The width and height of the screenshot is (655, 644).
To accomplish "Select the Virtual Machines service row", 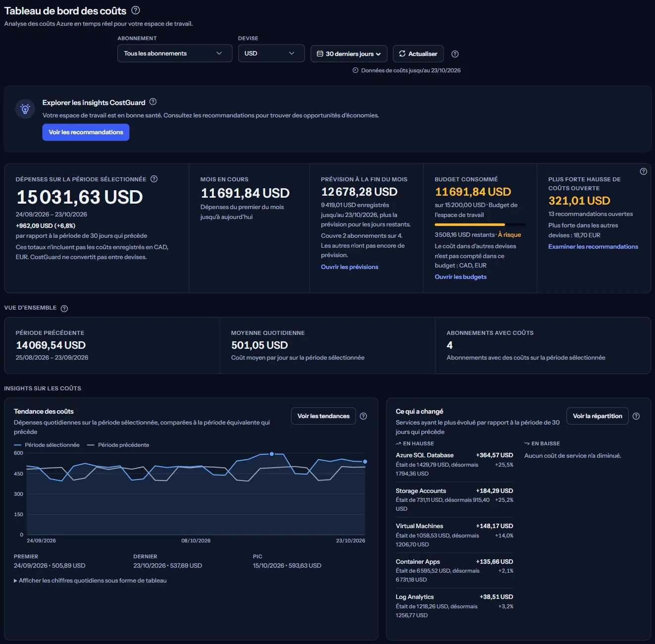I will coord(454,535).
